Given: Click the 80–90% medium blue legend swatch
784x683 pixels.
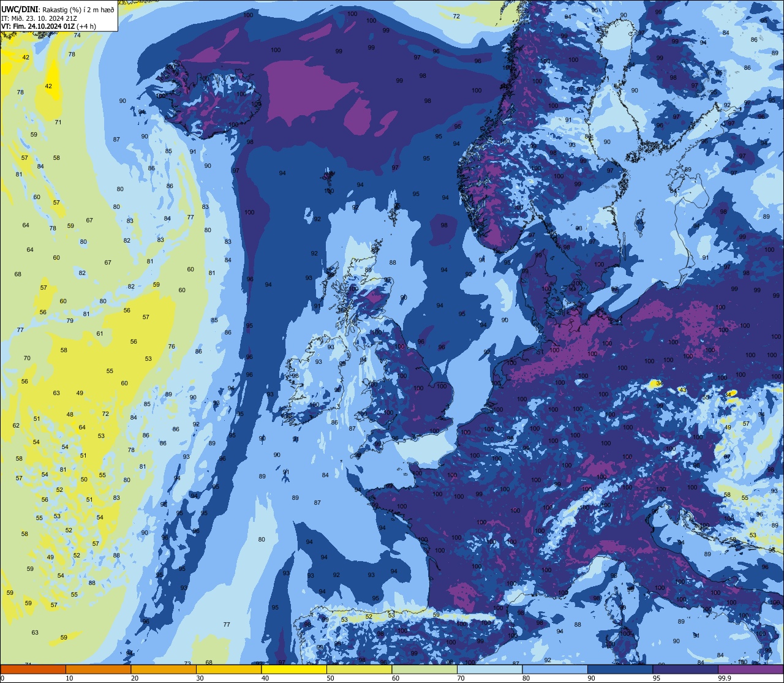Looking at the screenshot, I should click(555, 669).
